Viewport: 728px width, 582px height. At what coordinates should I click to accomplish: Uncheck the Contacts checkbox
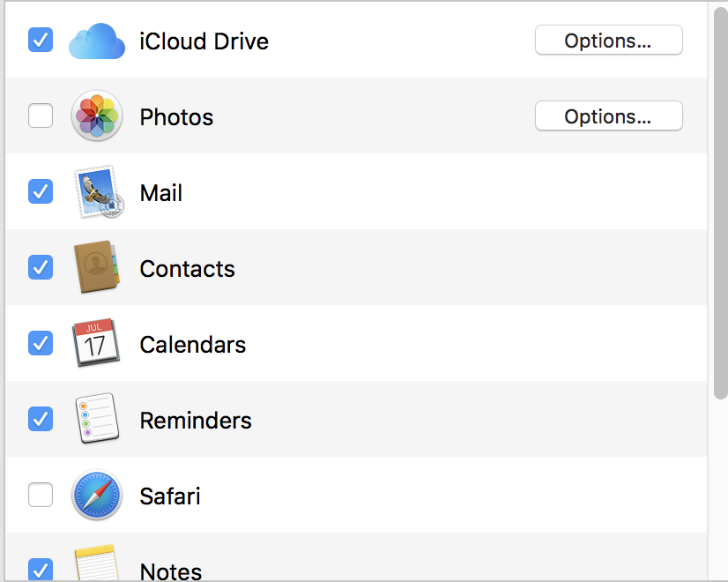tap(41, 267)
